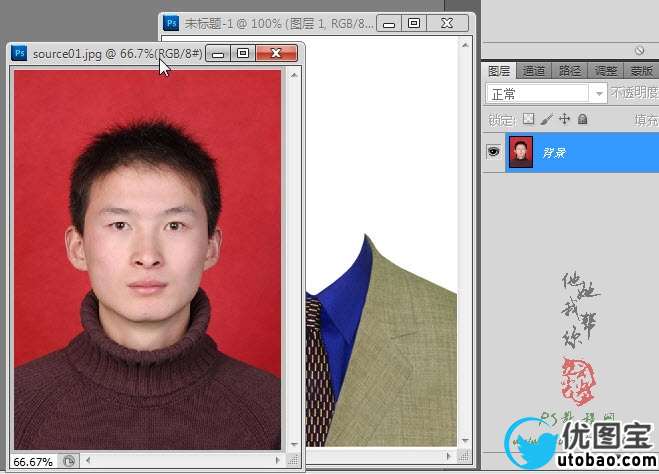Click the Ps icon on 未标题-1 window

click(x=171, y=23)
